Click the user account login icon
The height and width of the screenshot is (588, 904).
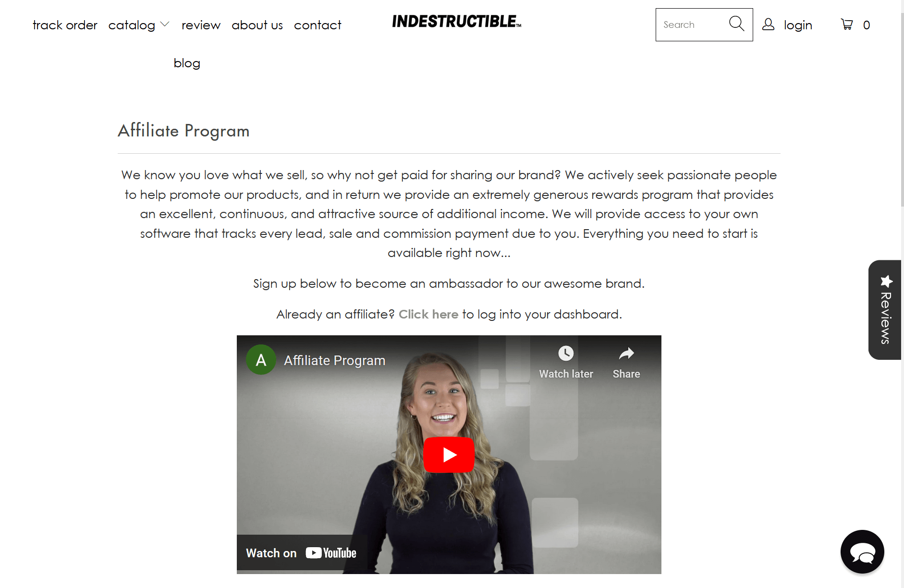(769, 24)
